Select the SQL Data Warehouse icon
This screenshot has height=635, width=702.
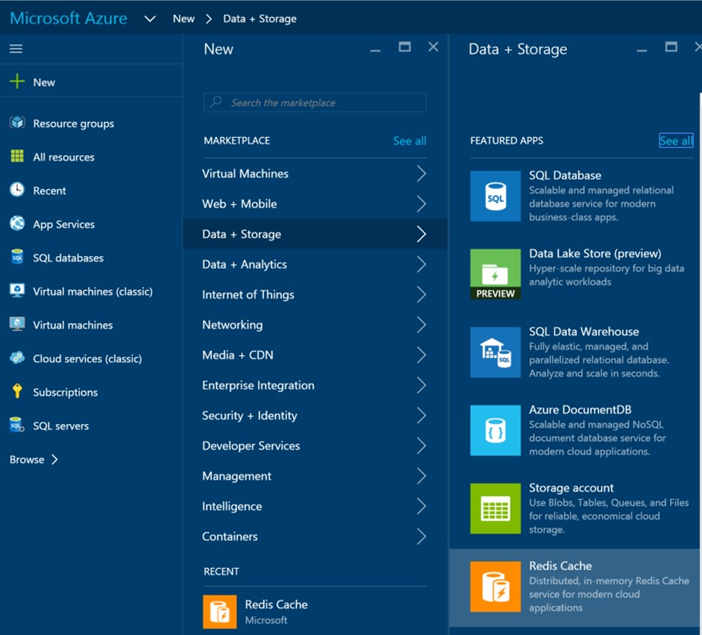click(x=495, y=352)
